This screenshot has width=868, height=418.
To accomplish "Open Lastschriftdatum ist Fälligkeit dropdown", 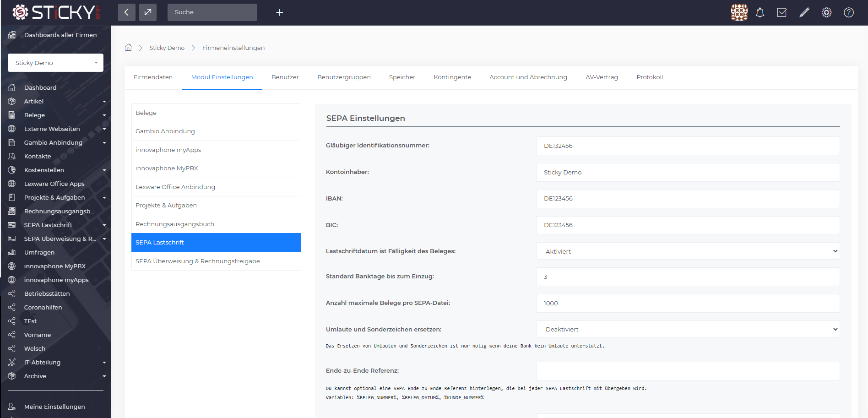I will pos(688,251).
